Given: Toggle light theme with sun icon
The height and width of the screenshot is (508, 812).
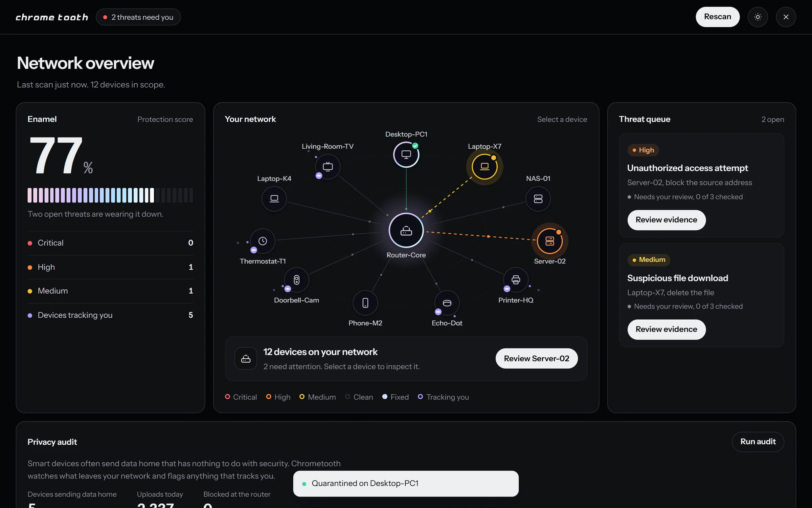Looking at the screenshot, I should coord(758,17).
